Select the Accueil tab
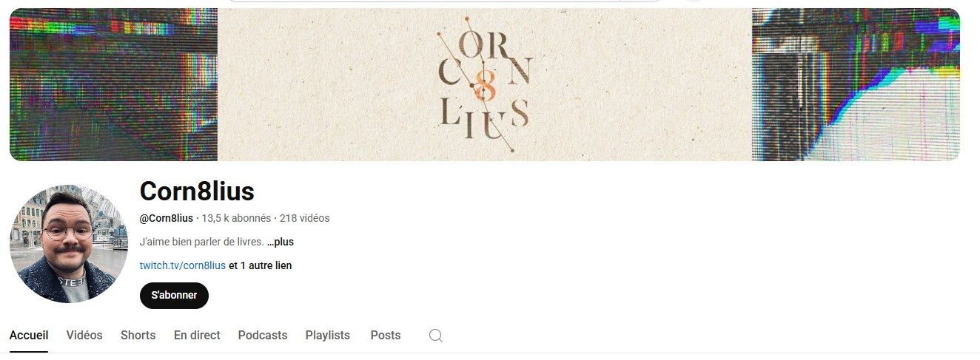 (x=29, y=335)
